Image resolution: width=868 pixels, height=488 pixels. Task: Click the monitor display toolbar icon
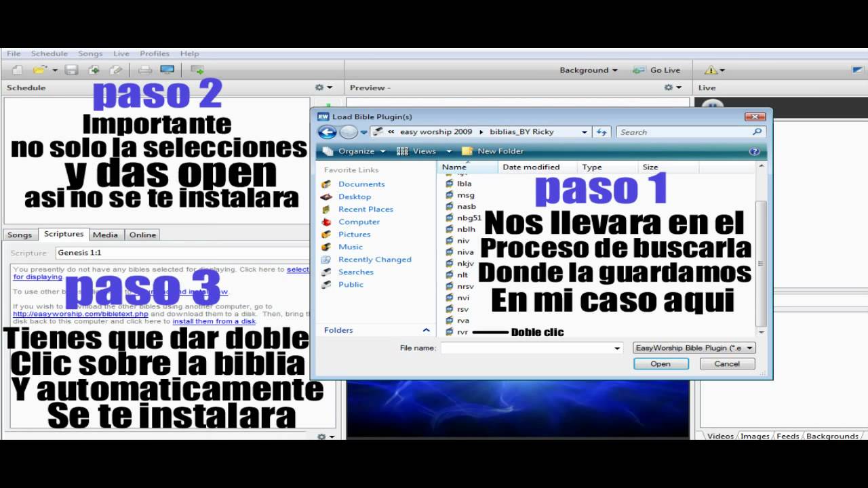point(167,70)
